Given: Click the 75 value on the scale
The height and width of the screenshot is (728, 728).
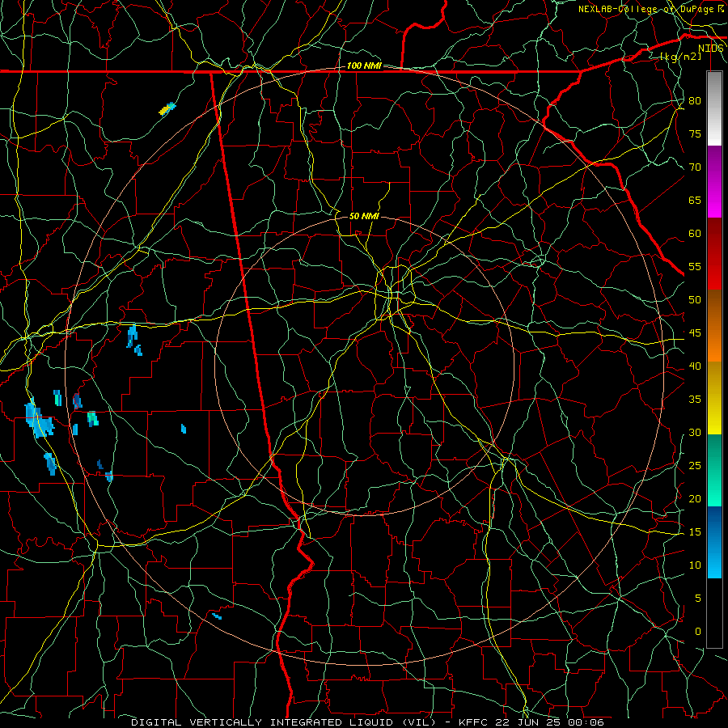Looking at the screenshot, I should pyautogui.click(x=695, y=134).
